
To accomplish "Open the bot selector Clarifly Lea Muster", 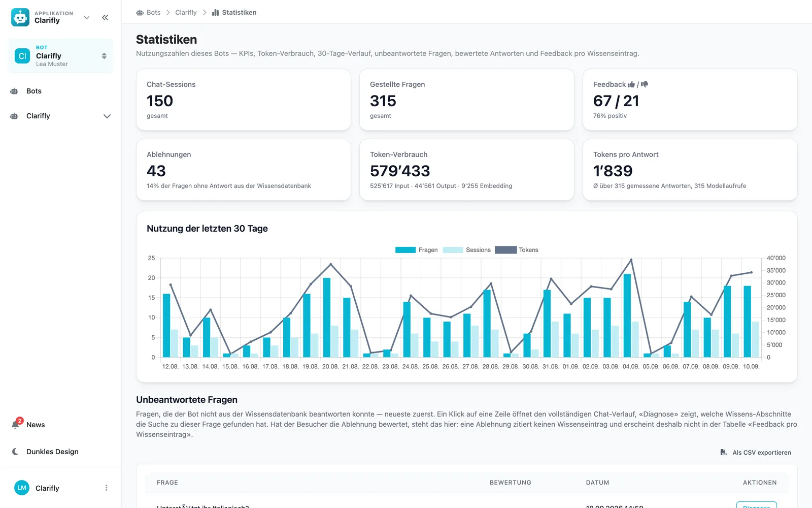I will click(x=61, y=56).
